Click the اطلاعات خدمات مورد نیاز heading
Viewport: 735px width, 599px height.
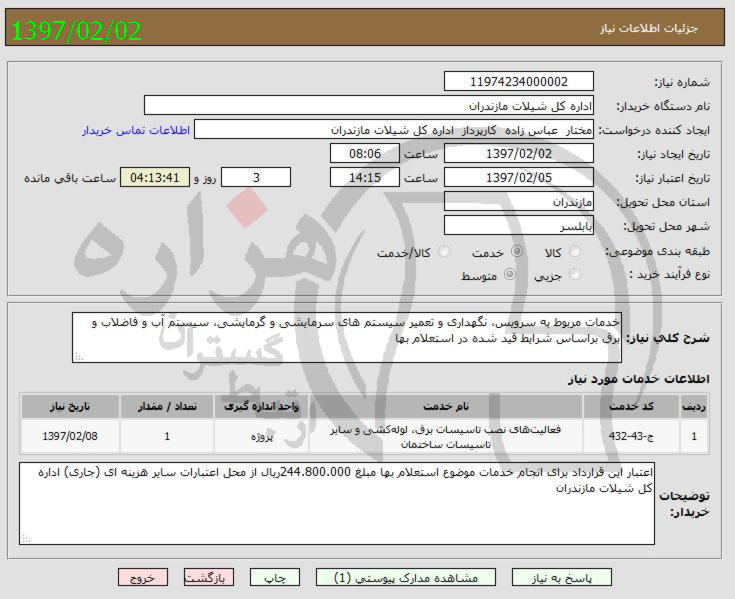click(639, 379)
